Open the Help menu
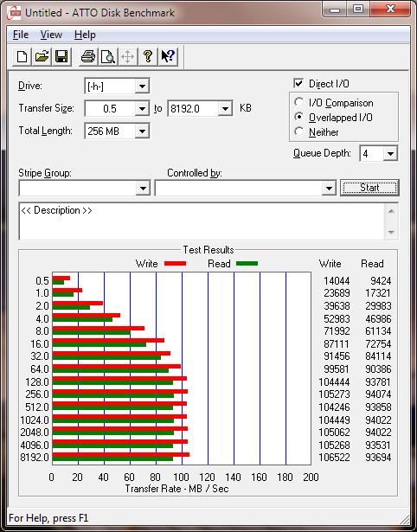The height and width of the screenshot is (532, 417). pyautogui.click(x=85, y=35)
